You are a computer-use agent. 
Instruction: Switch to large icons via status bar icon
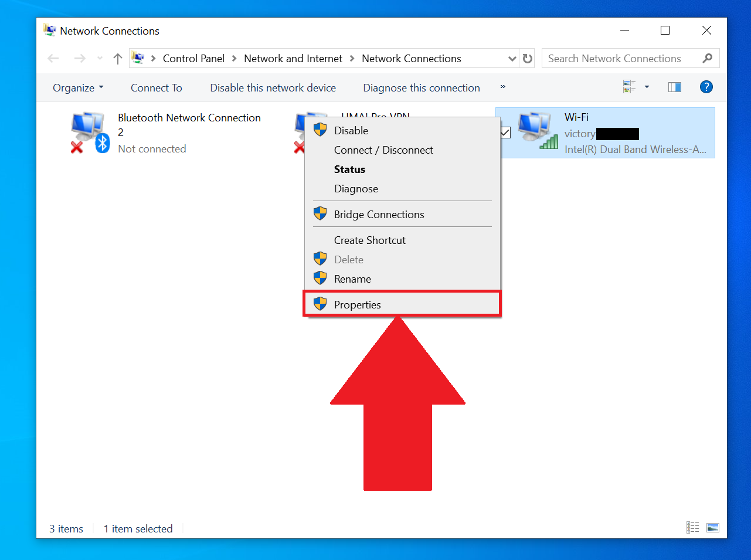pos(712,527)
